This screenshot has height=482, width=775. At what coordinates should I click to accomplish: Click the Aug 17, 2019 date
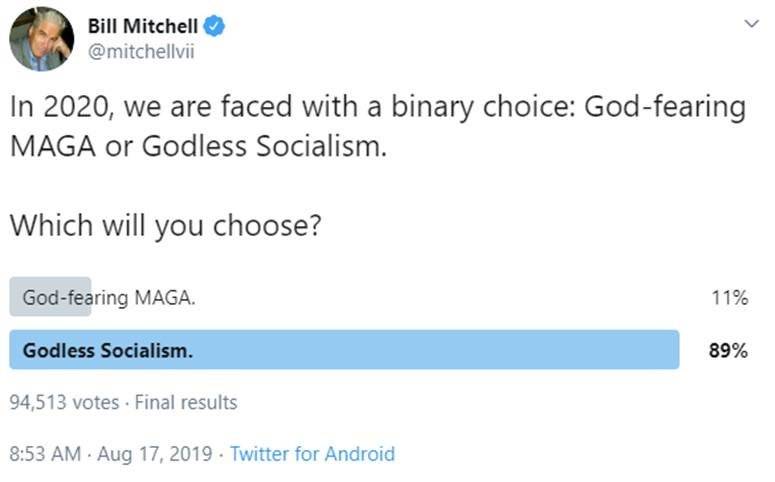pyautogui.click(x=155, y=454)
